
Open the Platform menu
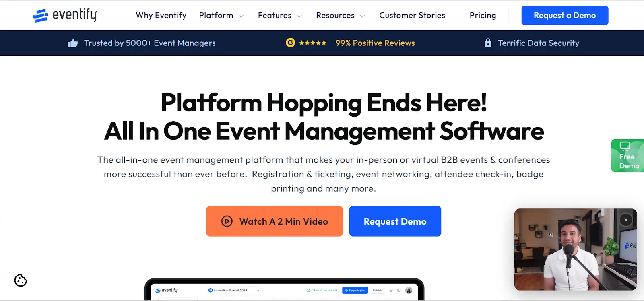[216, 15]
